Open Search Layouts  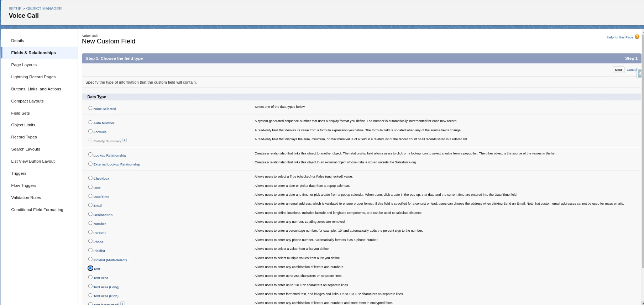[39, 149]
